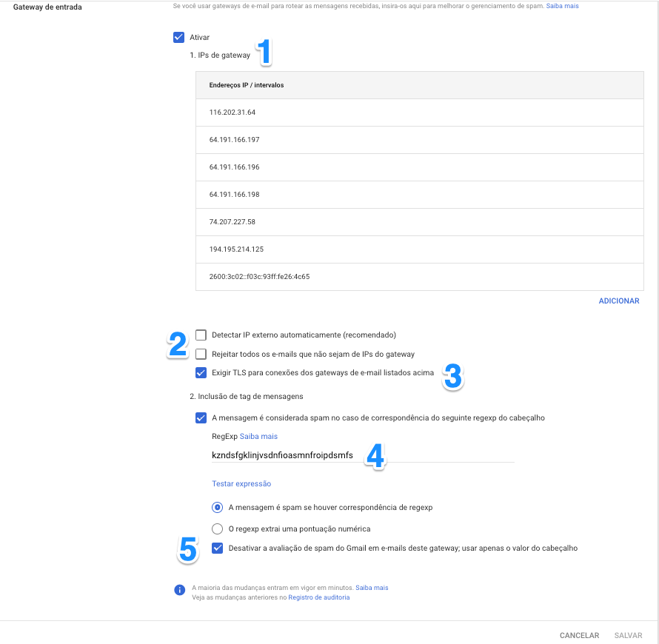
Task: Open Saiba mais link next to RegExp
Action: click(x=258, y=436)
